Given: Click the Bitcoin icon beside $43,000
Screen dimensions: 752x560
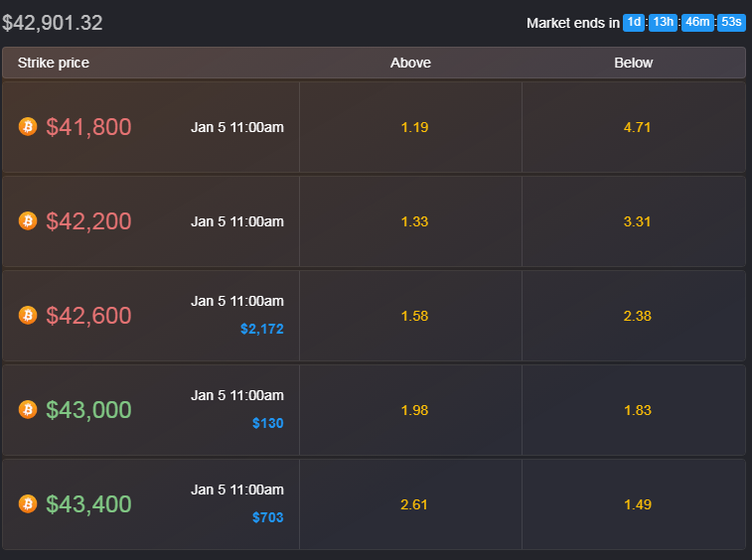Looking at the screenshot, I should pyautogui.click(x=28, y=409).
